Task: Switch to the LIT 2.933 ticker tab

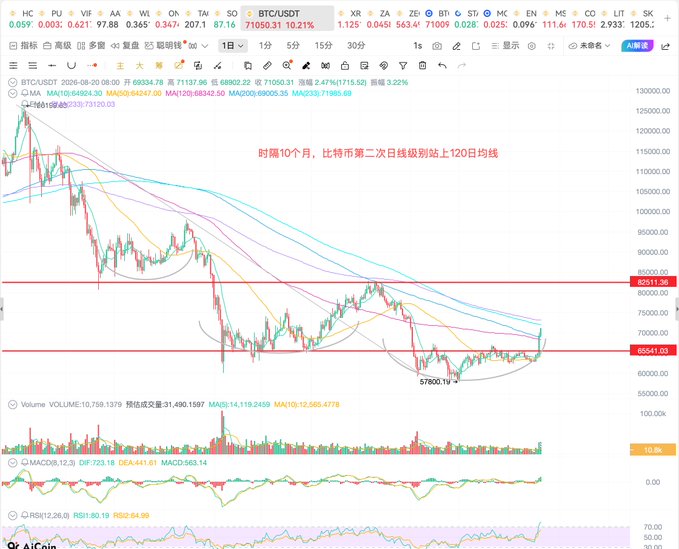Action: (612, 19)
